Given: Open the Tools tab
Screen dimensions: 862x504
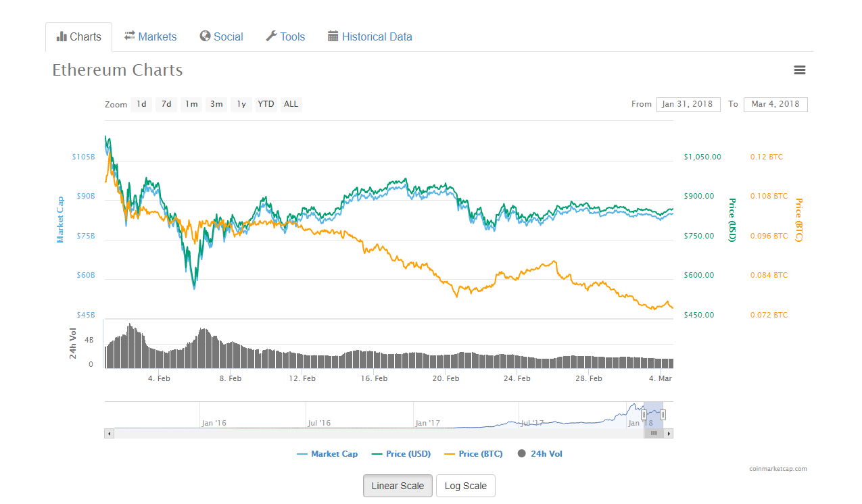Looking at the screenshot, I should (x=285, y=37).
